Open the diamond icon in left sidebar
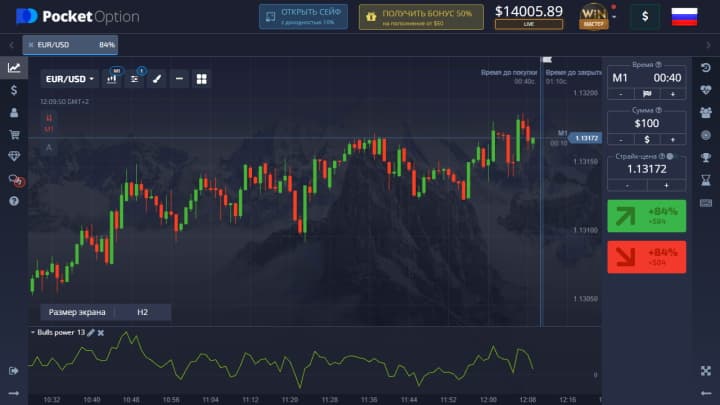Viewport: 720px width, 405px height. click(x=14, y=156)
